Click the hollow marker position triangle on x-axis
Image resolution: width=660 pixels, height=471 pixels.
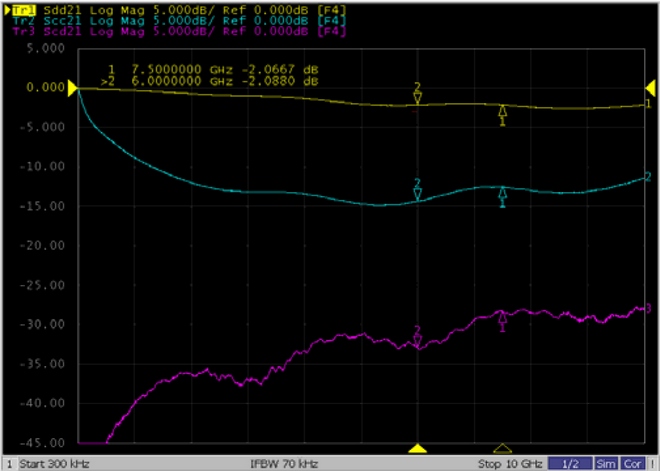point(503,449)
